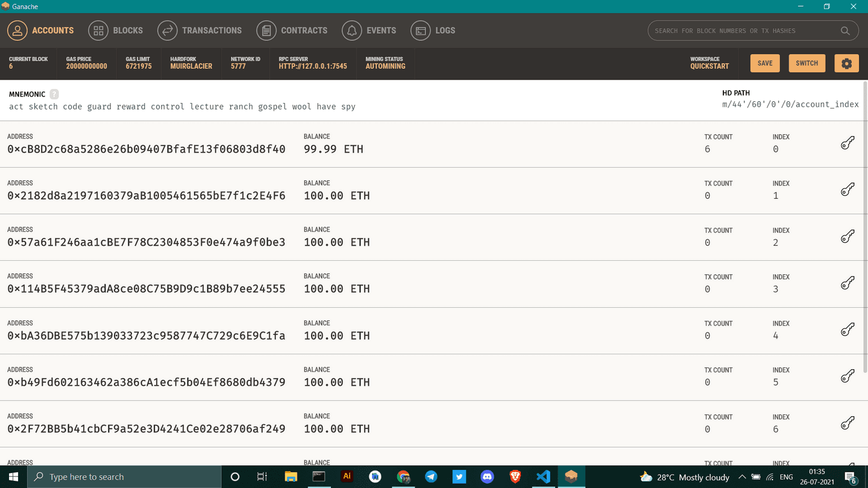Switch to the Transactions tab

click(200, 30)
